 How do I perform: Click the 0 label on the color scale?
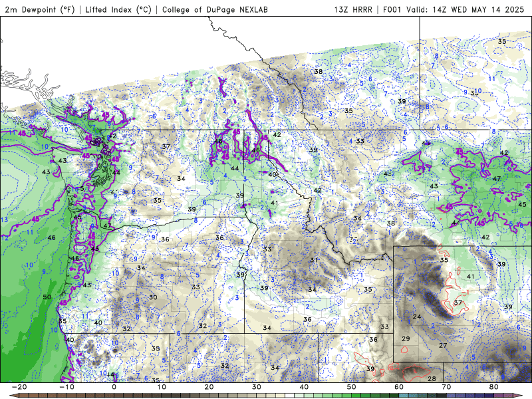pos(114,387)
